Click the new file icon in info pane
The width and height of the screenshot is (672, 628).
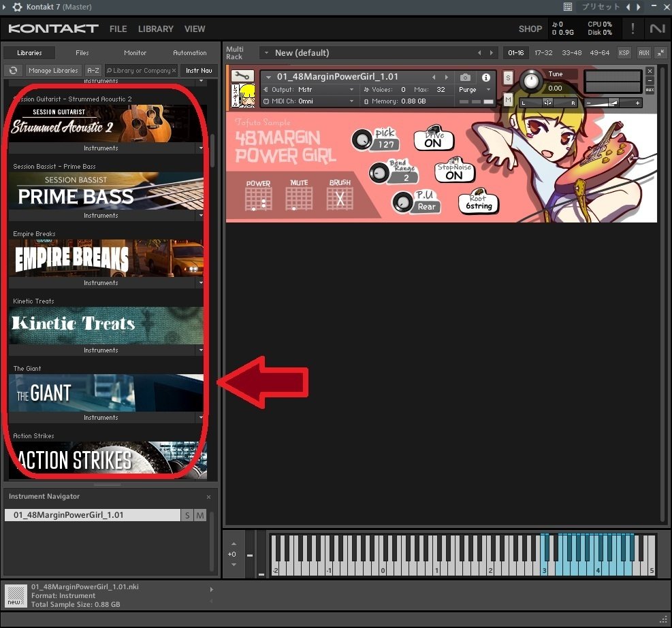(16, 596)
